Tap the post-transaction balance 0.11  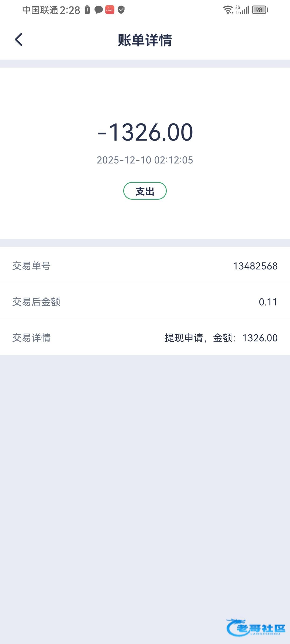tap(268, 302)
